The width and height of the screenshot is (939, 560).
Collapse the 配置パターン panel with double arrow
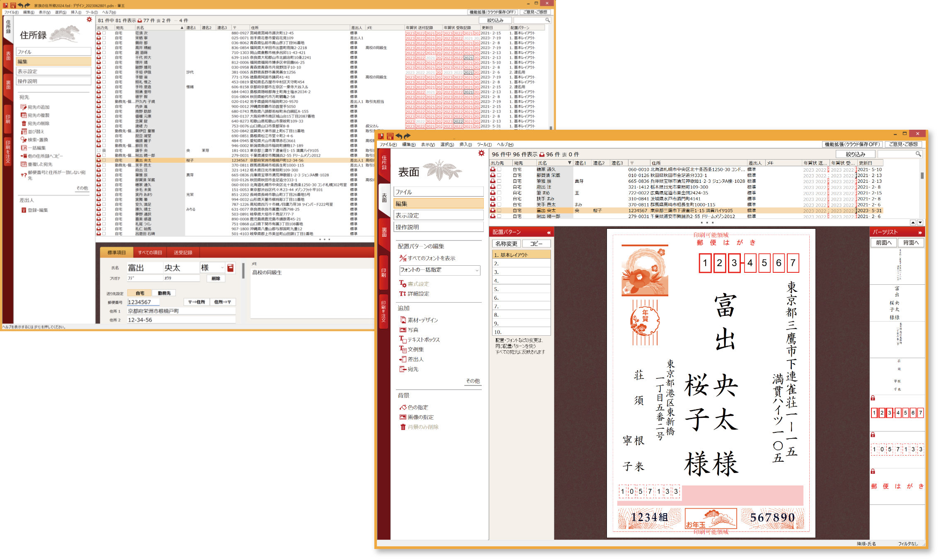(x=548, y=233)
